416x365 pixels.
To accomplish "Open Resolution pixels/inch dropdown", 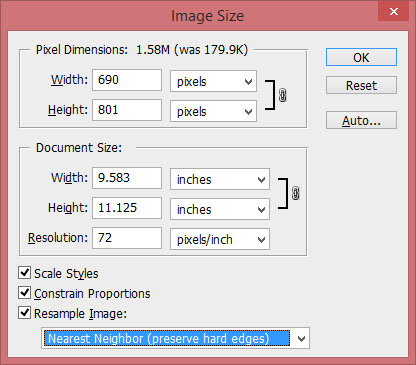I will tap(220, 239).
